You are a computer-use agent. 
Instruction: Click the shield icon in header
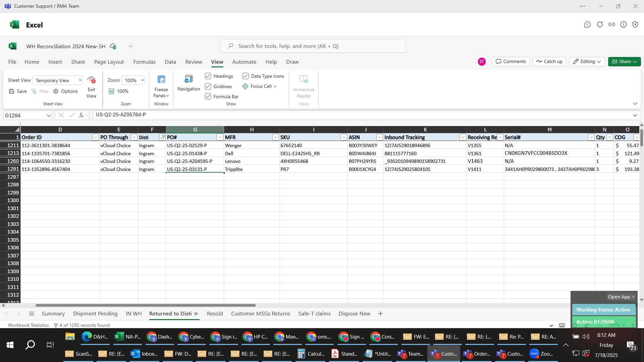coord(635,24)
